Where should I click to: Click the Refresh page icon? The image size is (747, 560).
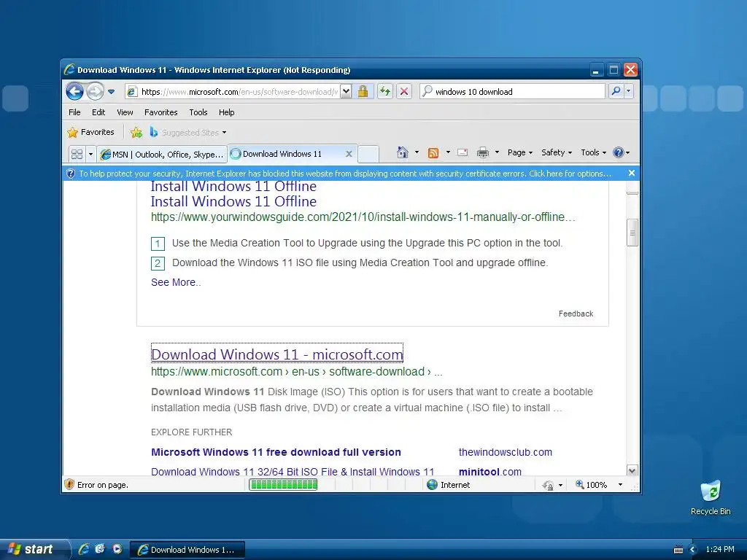(x=385, y=91)
